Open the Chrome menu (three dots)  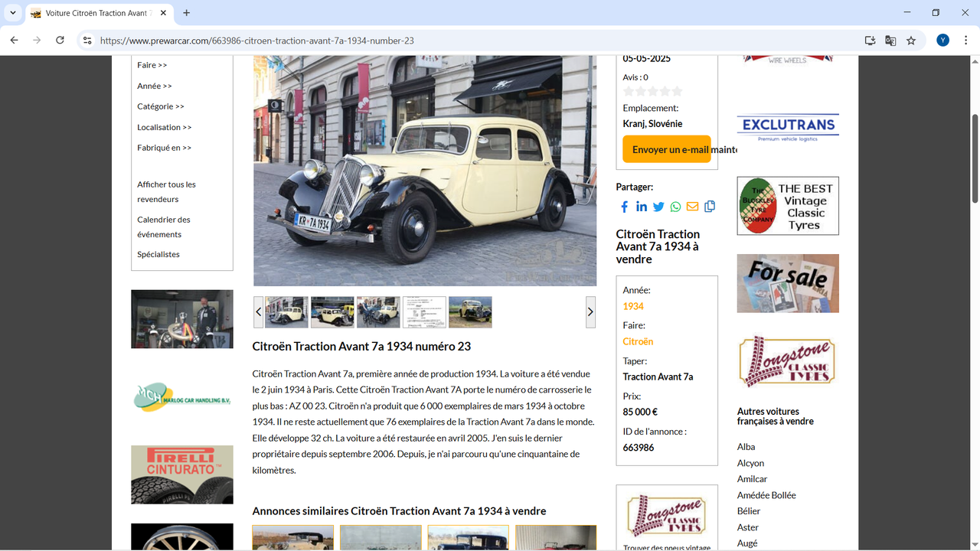[965, 41]
